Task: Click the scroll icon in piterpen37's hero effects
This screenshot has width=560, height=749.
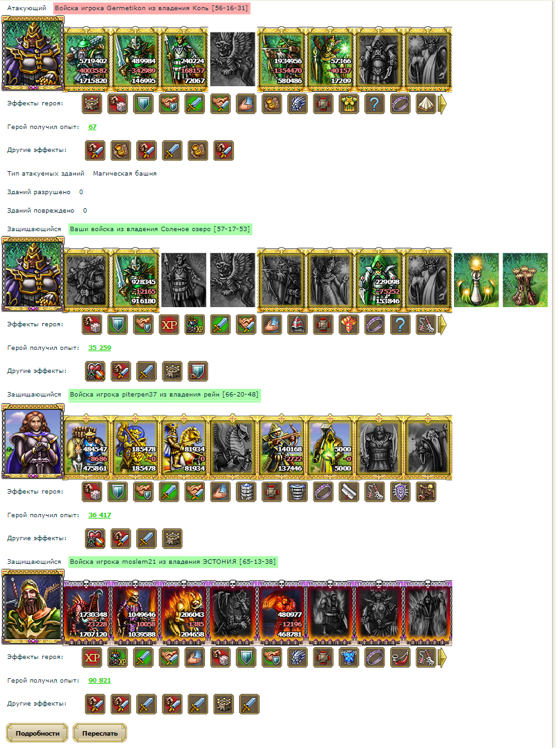Action: click(349, 492)
